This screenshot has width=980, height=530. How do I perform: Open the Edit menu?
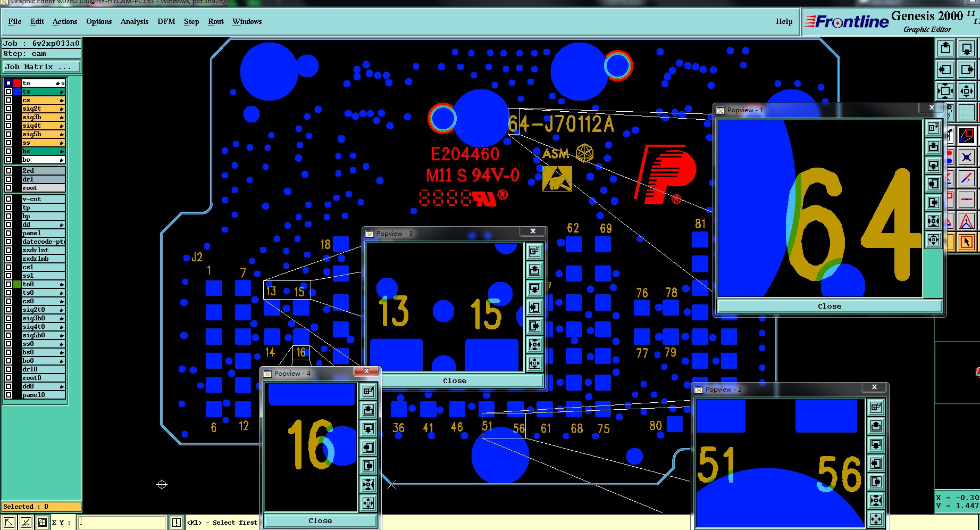click(37, 21)
